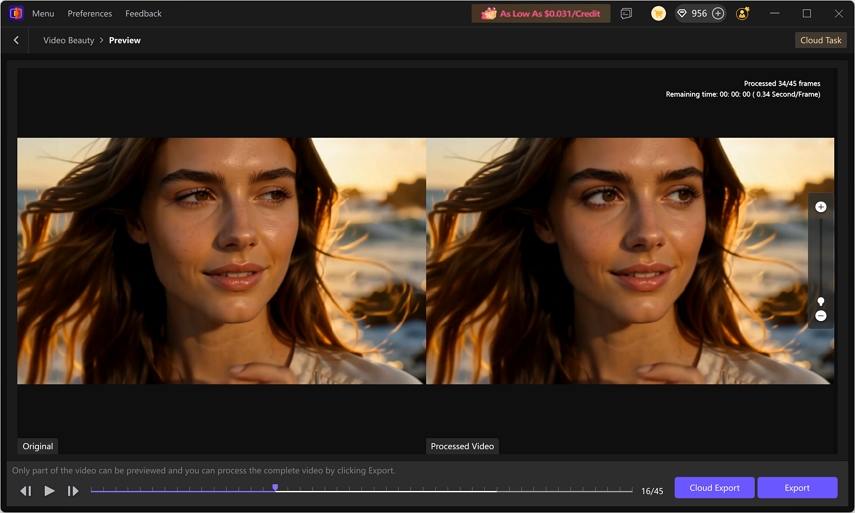Maximize the application window

coord(806,14)
